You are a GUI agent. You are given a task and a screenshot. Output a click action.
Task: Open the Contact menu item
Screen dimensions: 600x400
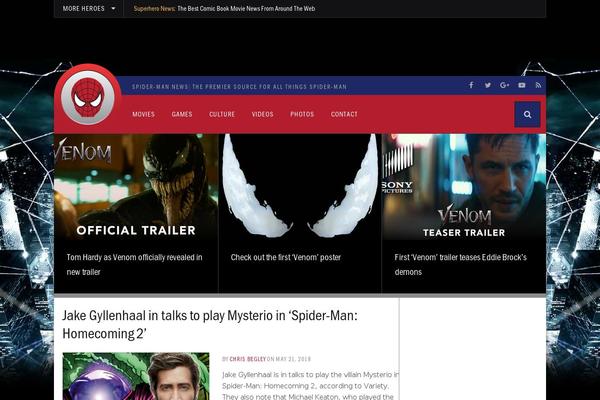344,114
